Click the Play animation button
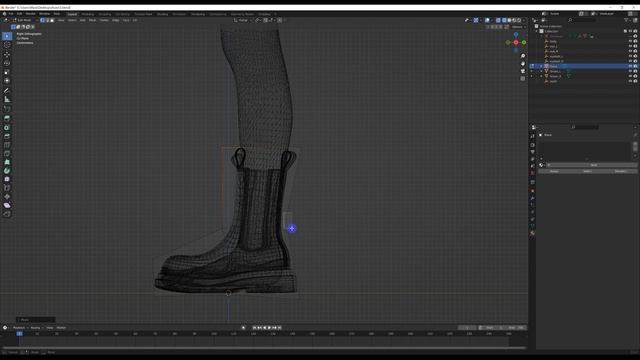Viewport: 640px width, 360px height. tap(269, 328)
